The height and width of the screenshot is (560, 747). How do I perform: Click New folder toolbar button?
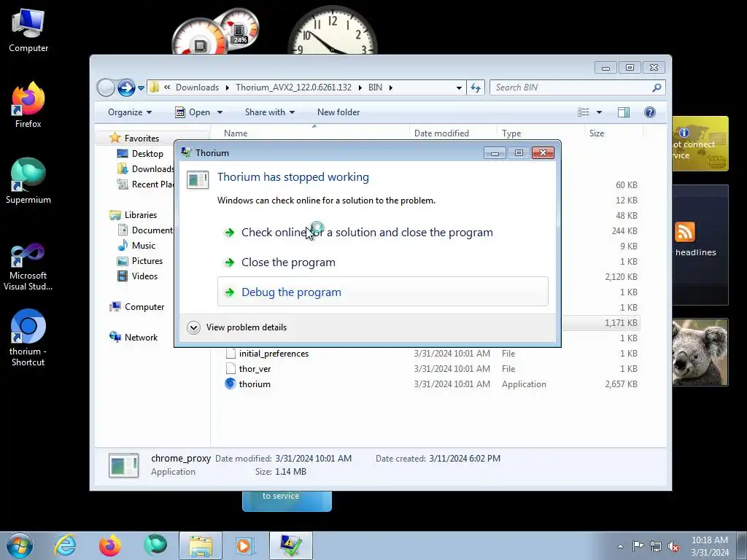(x=338, y=112)
